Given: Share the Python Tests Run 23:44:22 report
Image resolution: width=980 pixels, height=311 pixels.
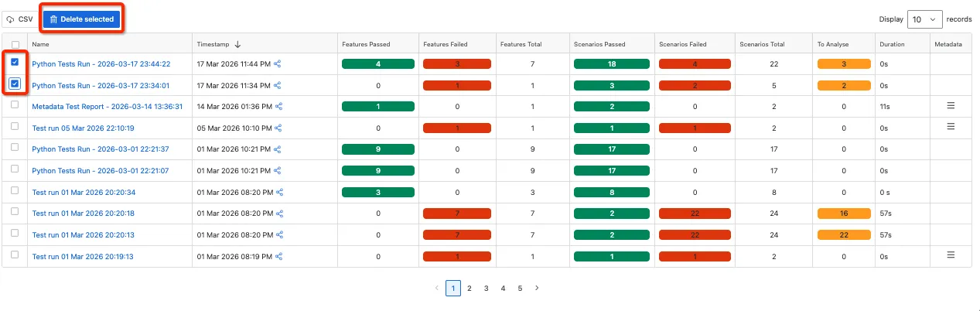Looking at the screenshot, I should click(x=278, y=64).
